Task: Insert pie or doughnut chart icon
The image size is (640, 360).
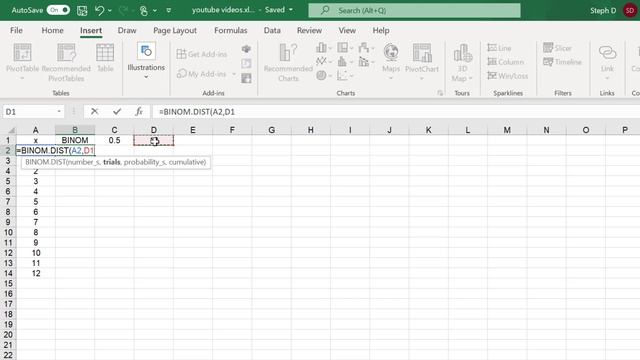Action: pos(321,76)
